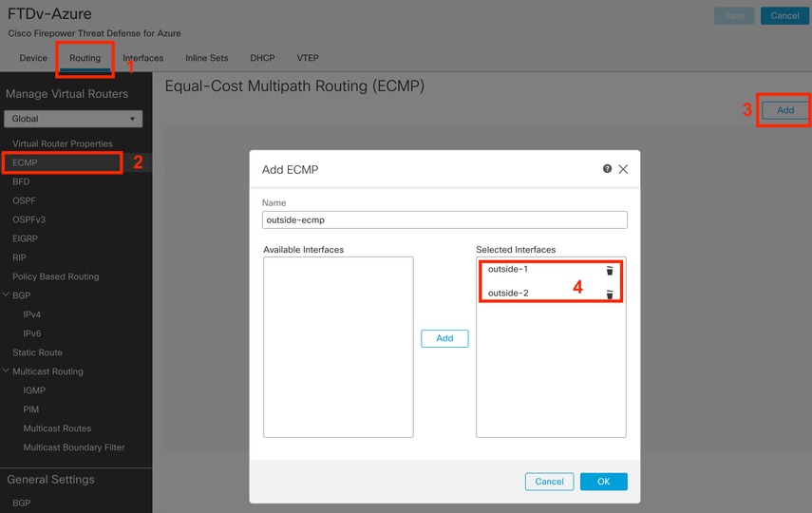
Task: Open EIGRP settings
Action: pos(25,238)
